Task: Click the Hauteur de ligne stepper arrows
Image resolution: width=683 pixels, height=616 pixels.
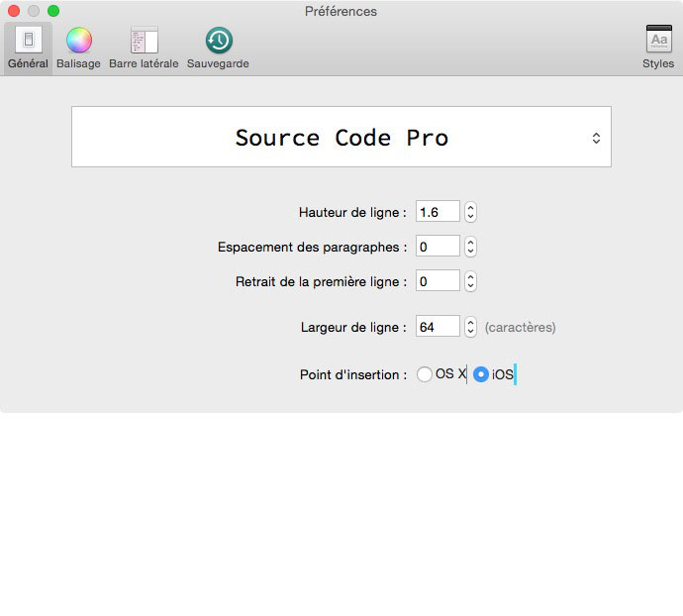Action: [x=470, y=212]
